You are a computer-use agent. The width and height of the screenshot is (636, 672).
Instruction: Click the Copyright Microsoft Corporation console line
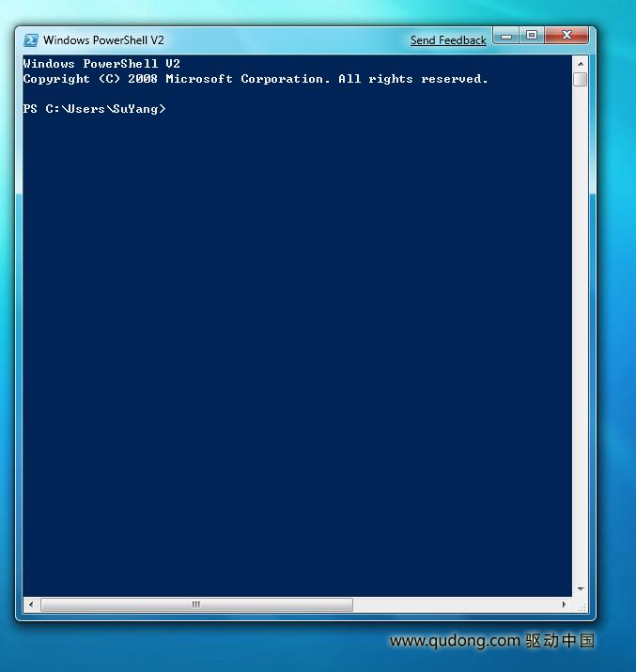click(256, 79)
